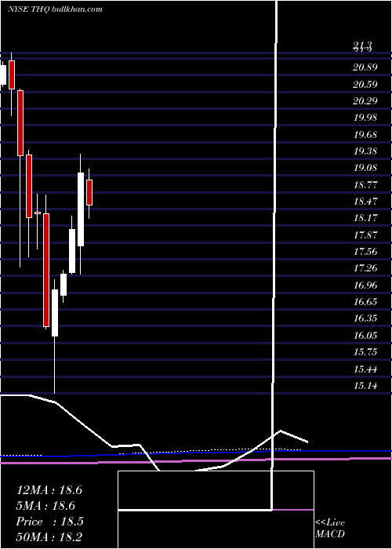392x549 pixels.
Task: Click the 18.77 price axis label
Action: 365,184
